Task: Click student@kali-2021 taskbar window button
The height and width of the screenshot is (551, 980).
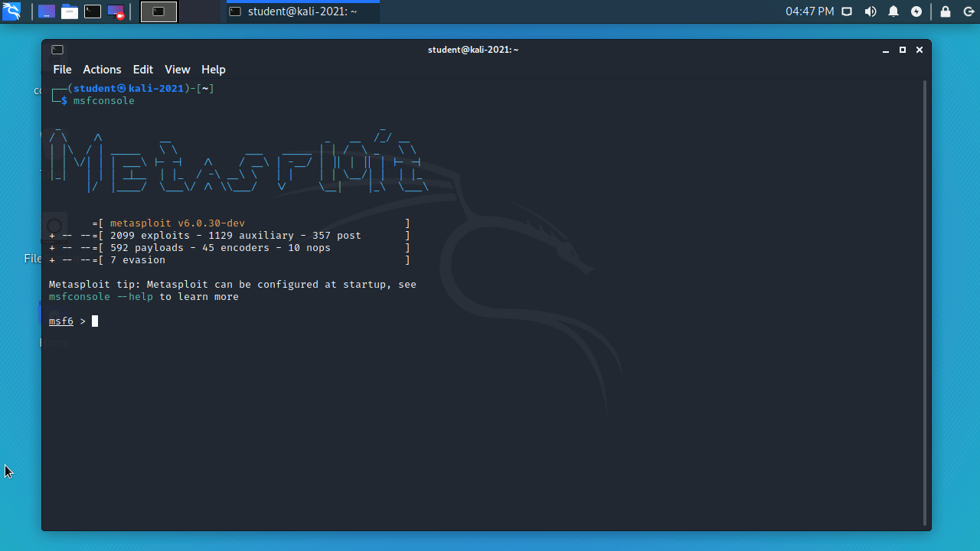Action: click(303, 11)
